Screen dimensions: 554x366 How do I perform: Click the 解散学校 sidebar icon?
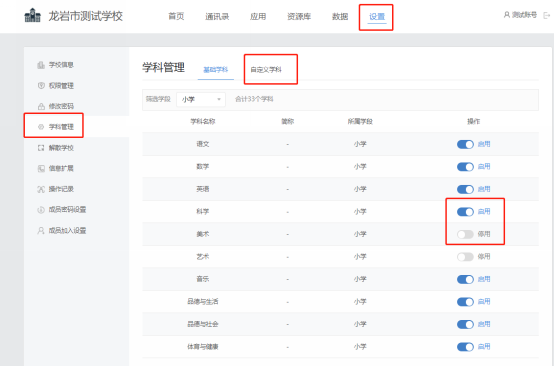pos(41,148)
